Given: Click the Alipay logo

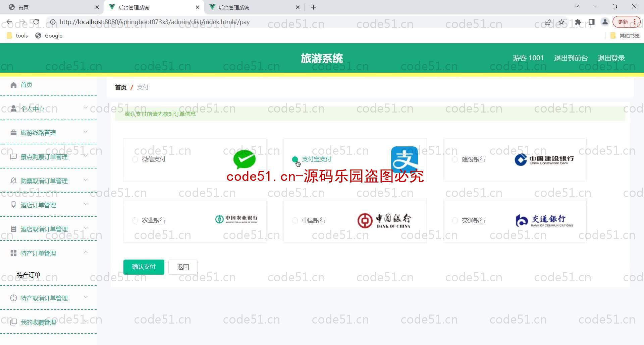Looking at the screenshot, I should pyautogui.click(x=405, y=159).
